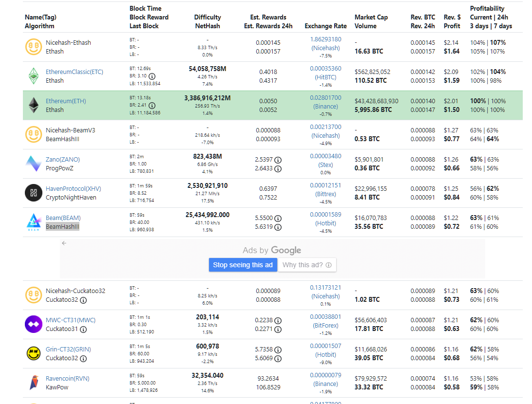Screen dimensions: 532x404
Task: Open info icon beside Ethereum block reward 2.41
Action: click(152, 106)
